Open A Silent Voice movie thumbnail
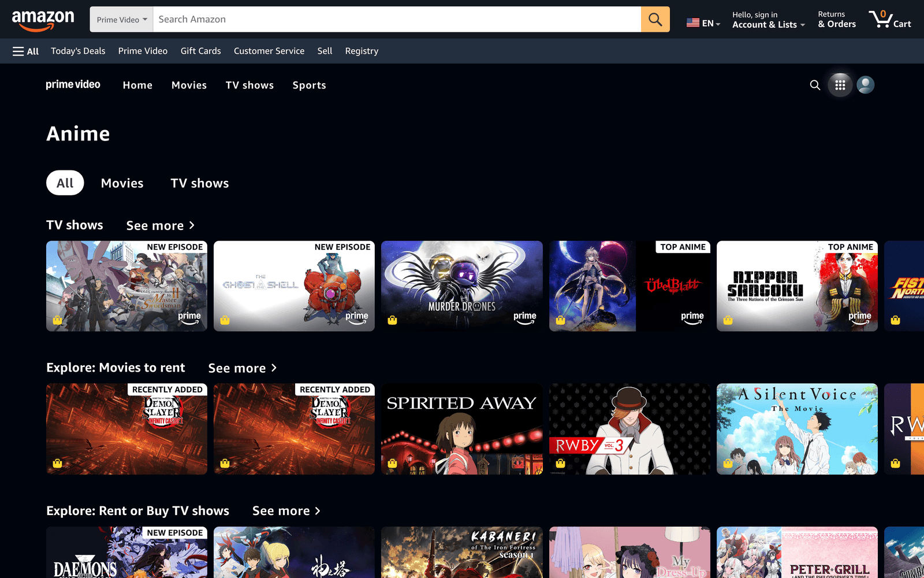 [x=797, y=429]
